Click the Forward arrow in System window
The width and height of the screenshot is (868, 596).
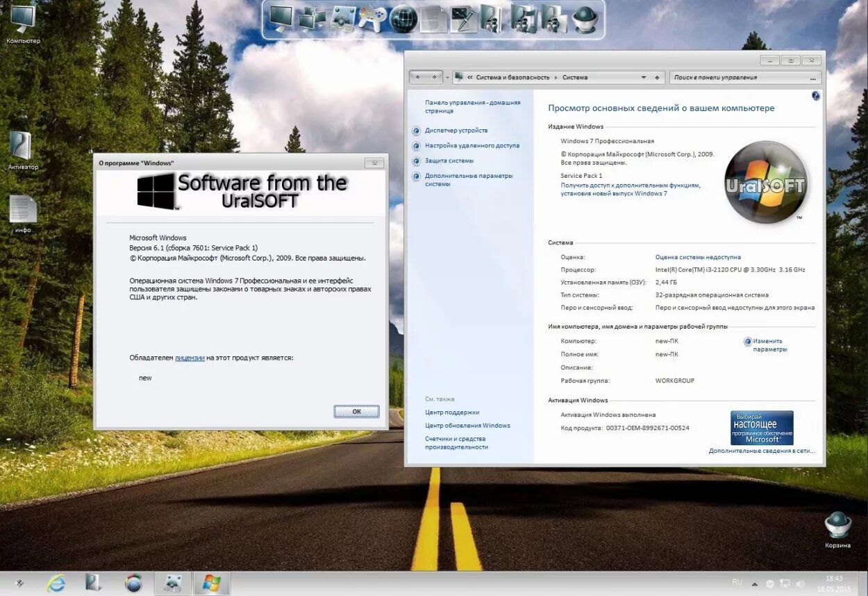click(434, 77)
